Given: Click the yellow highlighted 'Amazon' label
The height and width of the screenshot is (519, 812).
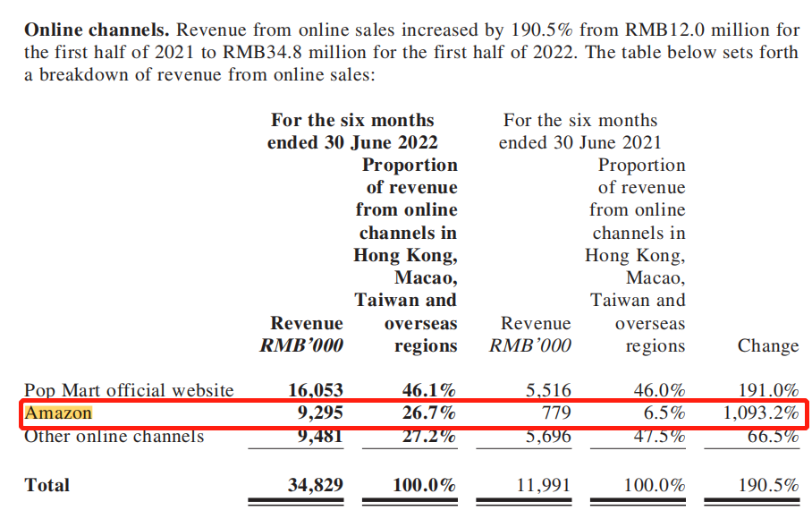Looking at the screenshot, I should tap(58, 413).
